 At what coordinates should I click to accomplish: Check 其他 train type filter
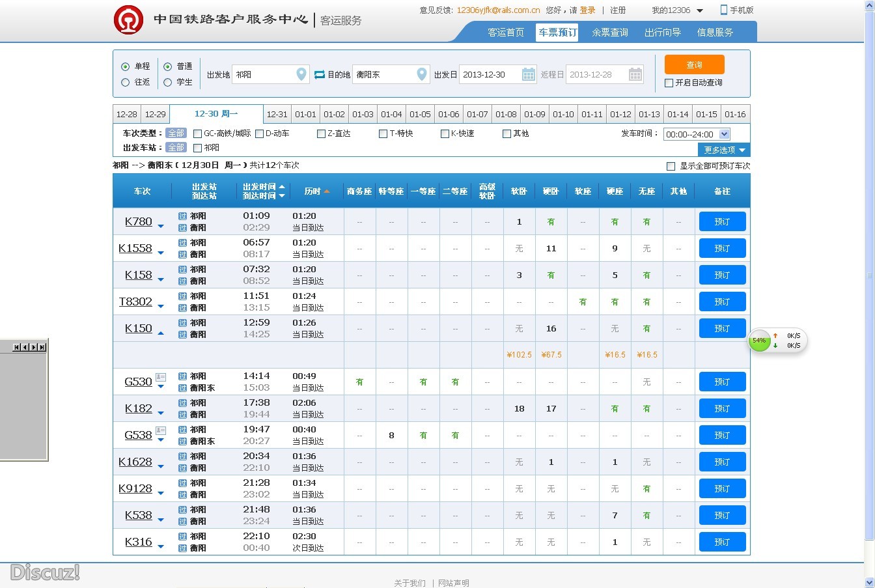point(507,133)
